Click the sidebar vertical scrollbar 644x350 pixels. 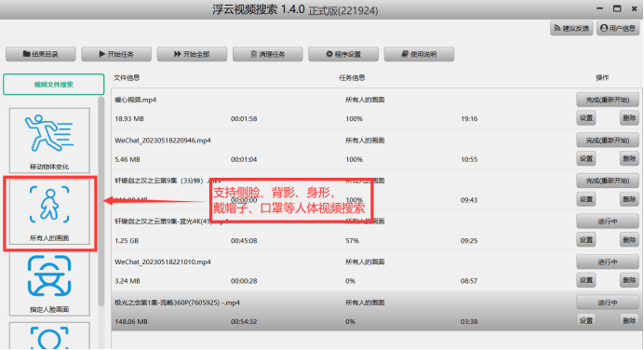[101, 201]
